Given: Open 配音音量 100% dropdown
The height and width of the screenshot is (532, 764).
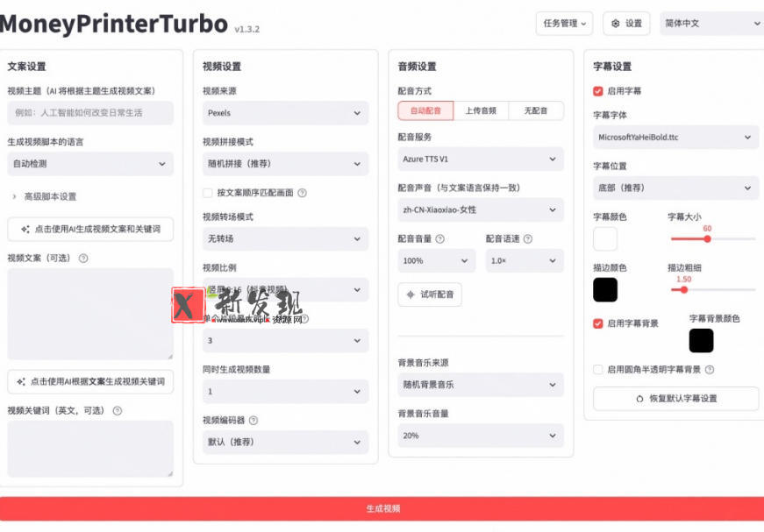Looking at the screenshot, I should [437, 261].
